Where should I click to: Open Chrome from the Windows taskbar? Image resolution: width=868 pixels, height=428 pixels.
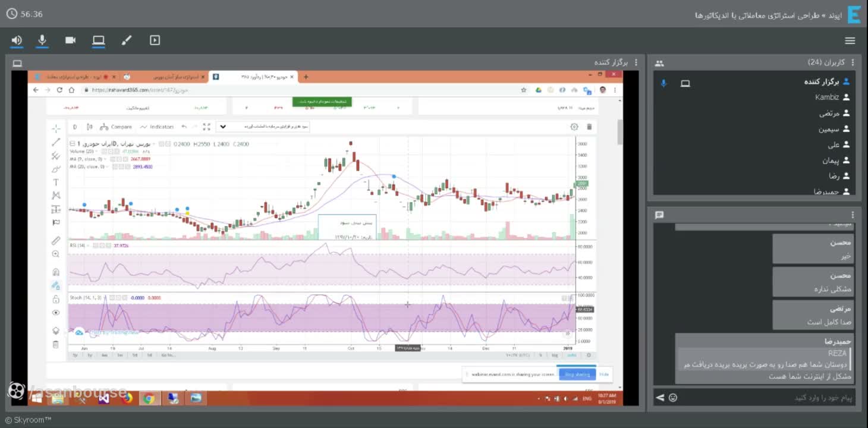click(x=149, y=398)
